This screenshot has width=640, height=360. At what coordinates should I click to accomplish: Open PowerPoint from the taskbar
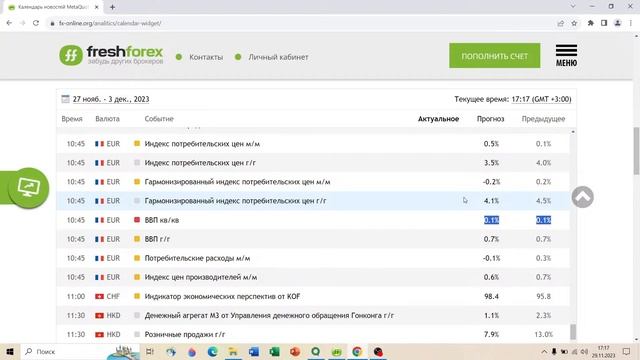pyautogui.click(x=295, y=351)
